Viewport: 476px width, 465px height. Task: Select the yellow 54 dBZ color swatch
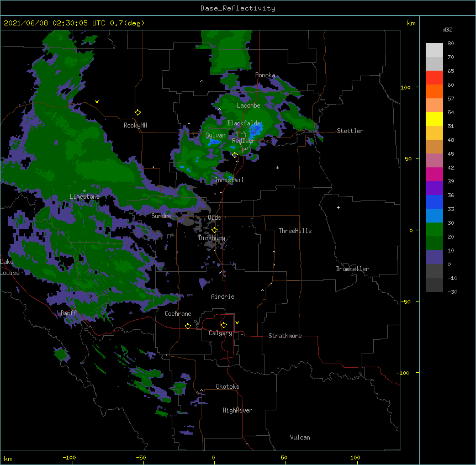coord(434,119)
